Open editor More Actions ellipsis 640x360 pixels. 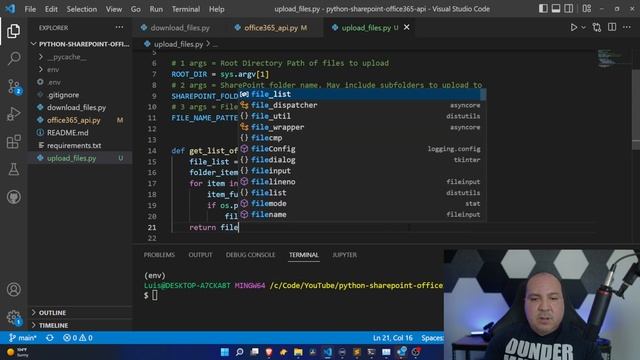coord(627,27)
